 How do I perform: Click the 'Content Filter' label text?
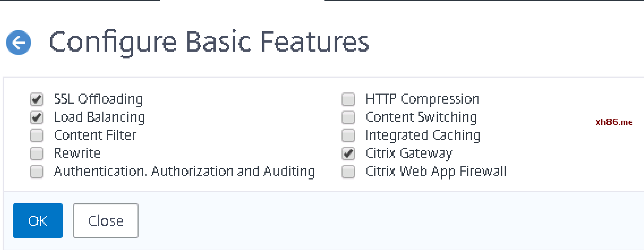click(x=95, y=135)
